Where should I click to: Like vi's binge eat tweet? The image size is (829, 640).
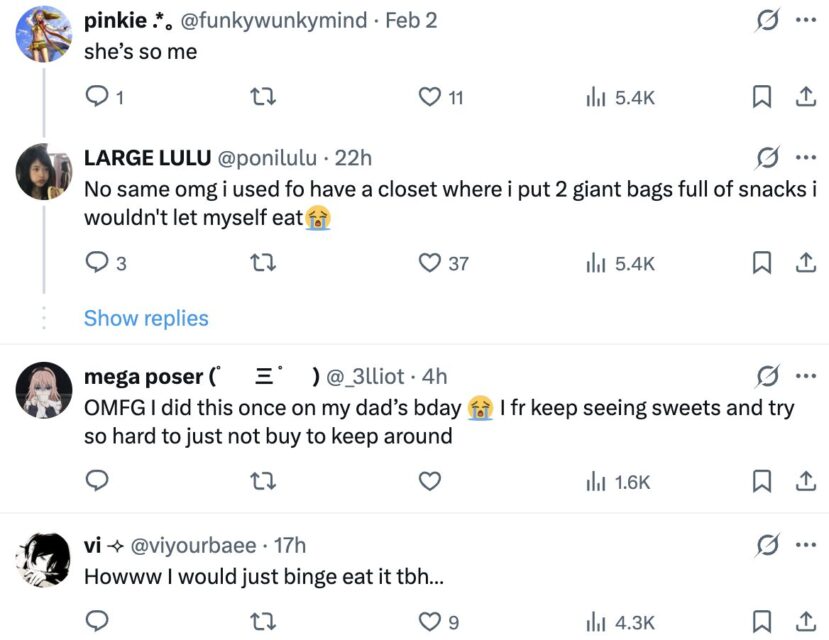pos(430,622)
